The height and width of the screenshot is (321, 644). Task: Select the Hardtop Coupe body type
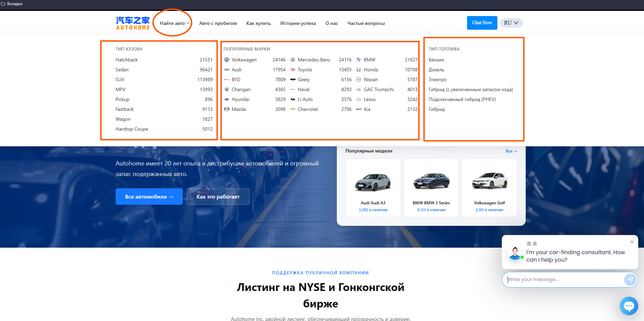164,129
